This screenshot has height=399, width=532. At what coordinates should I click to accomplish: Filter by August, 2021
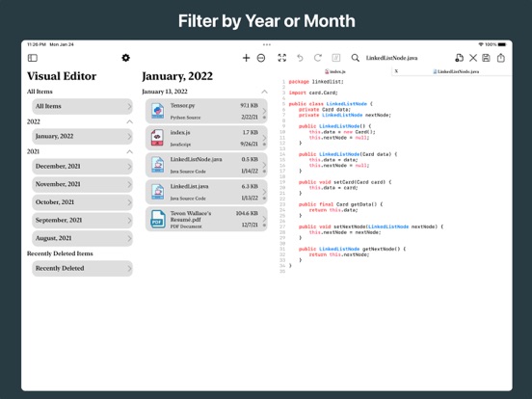82,238
